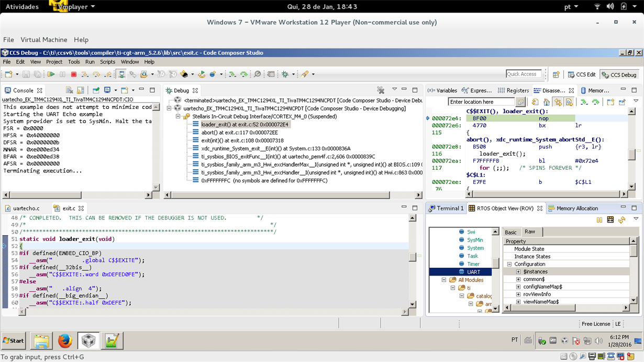Click the CCS Debug perspective button
The image size is (644, 362).
pyautogui.click(x=619, y=74)
